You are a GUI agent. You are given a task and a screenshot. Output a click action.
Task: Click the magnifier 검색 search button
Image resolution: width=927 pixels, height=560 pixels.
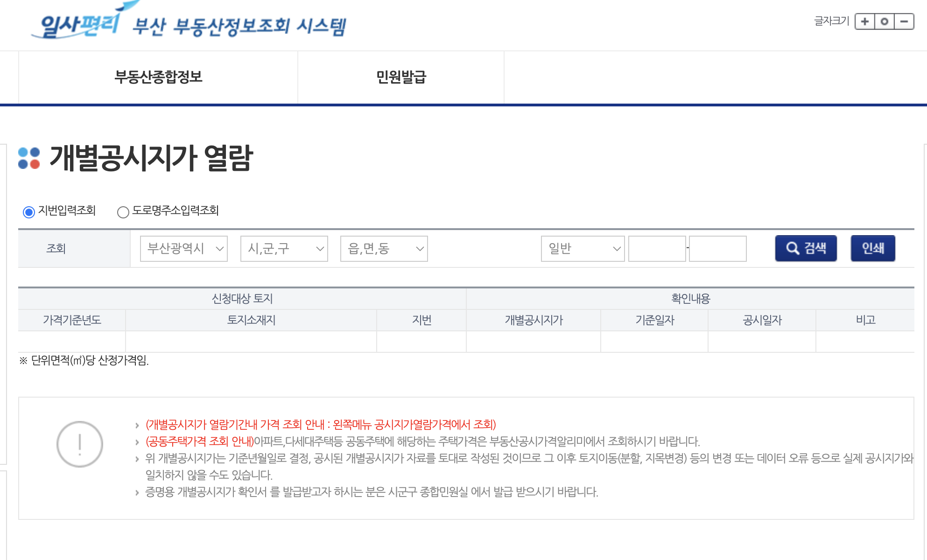806,248
